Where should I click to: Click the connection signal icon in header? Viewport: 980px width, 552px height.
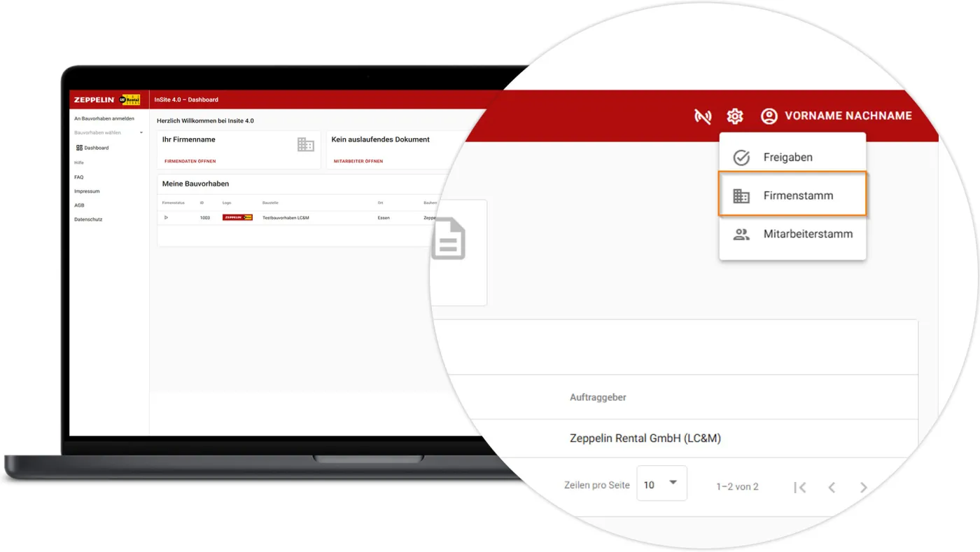tap(702, 116)
